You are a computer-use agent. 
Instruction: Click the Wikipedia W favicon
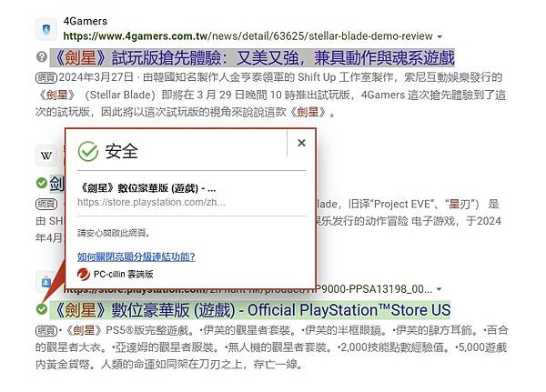coord(46,156)
